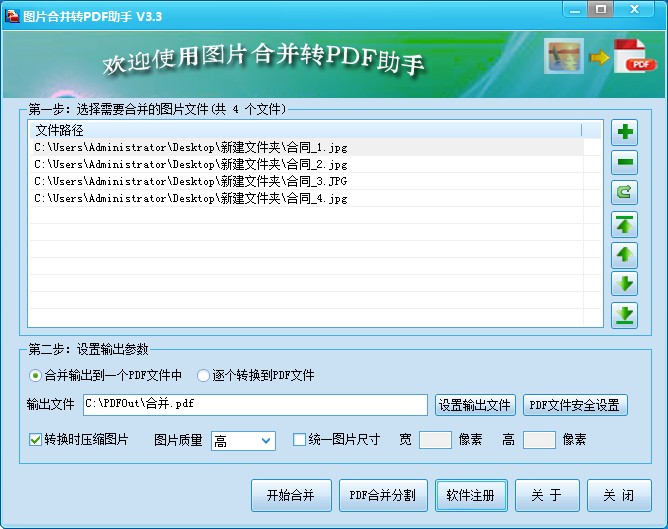
Task: Move selected file up one position
Action: click(624, 254)
